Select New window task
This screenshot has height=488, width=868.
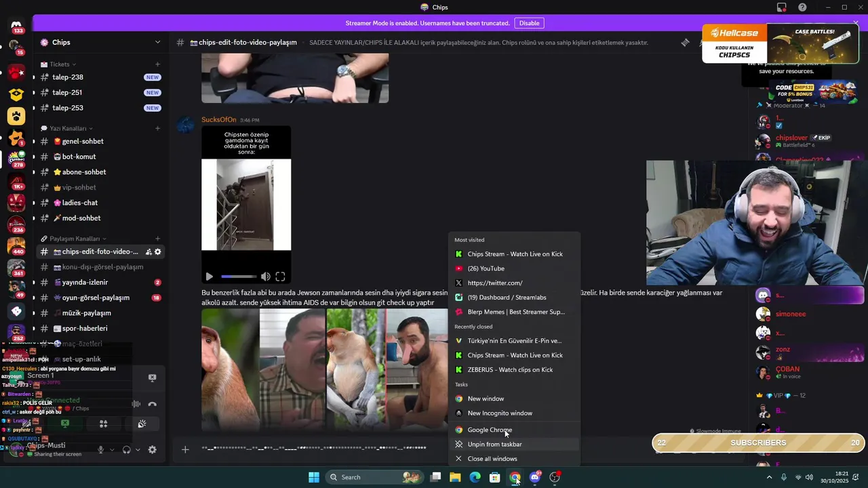coord(515,399)
